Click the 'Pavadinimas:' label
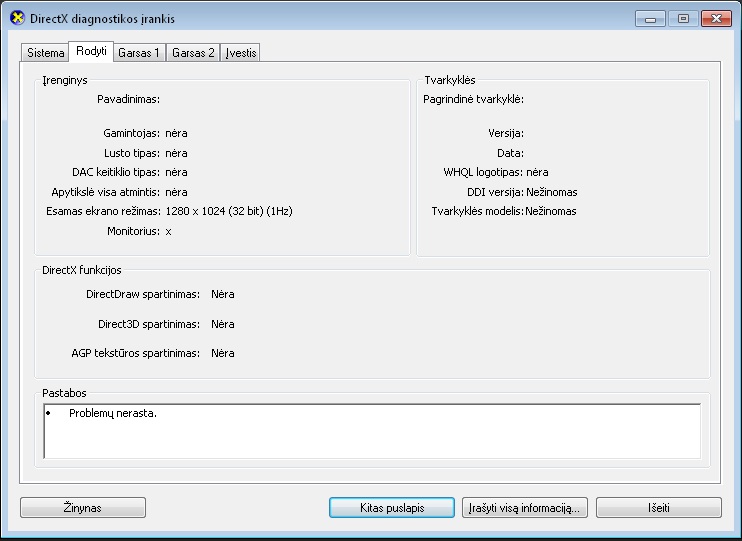 pyautogui.click(x=128, y=99)
